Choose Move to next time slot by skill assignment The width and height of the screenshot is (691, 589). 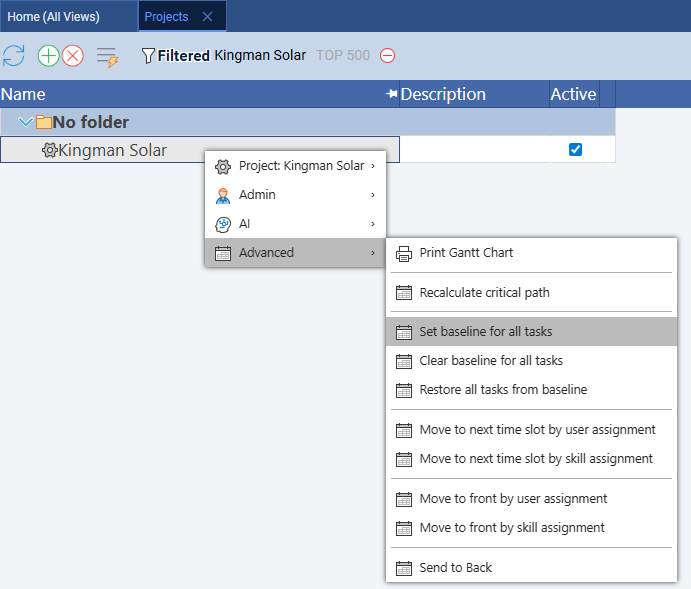(x=531, y=459)
